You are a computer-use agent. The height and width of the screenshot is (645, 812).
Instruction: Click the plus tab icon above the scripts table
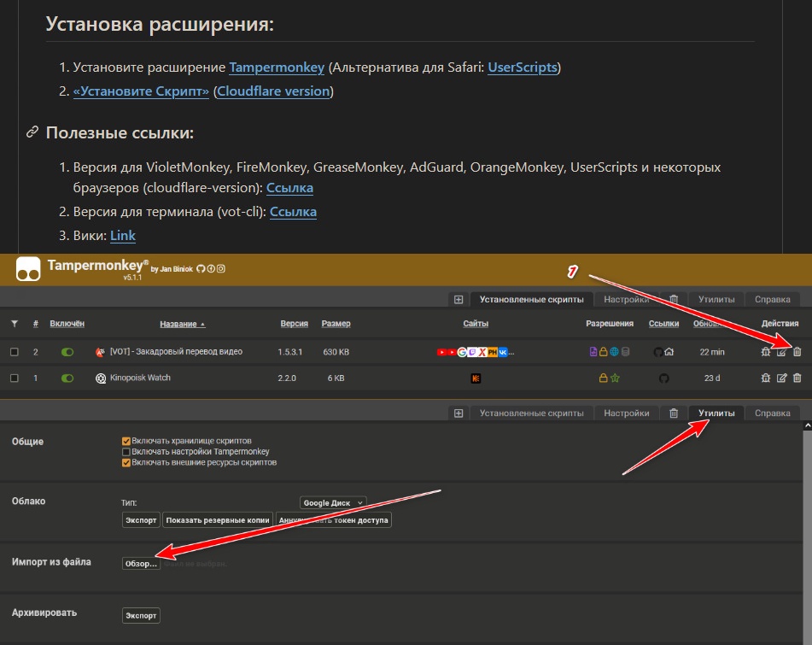[x=459, y=300]
